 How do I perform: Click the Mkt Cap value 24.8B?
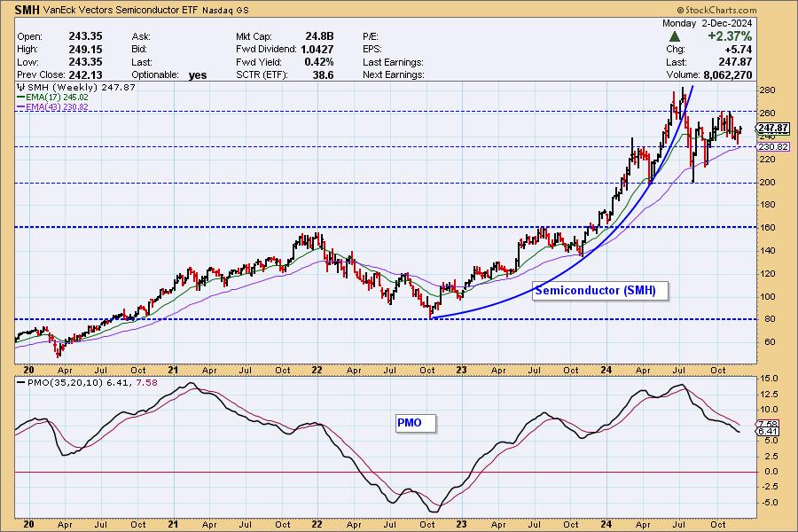pos(319,36)
